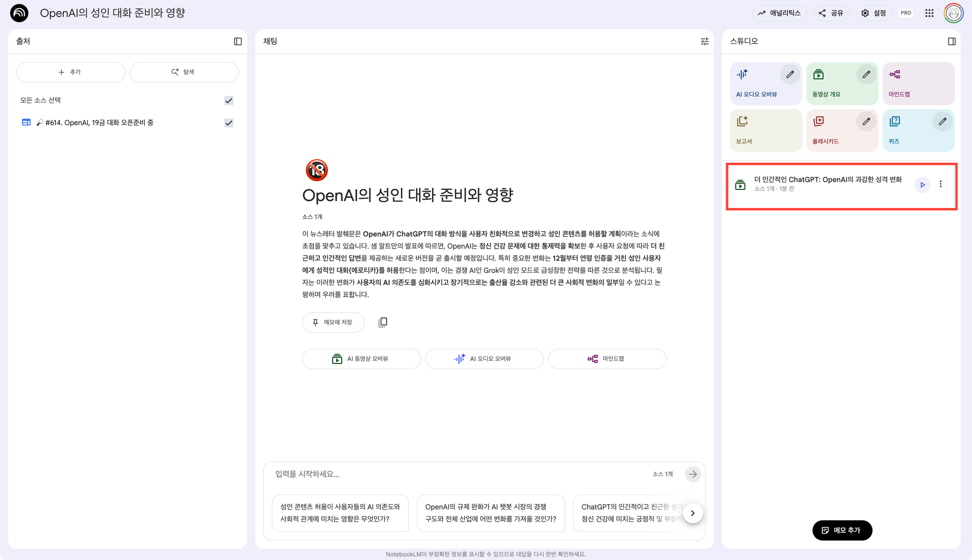Click the 마인드맵 studio tile
Viewport: 972px width, 560px height.
pos(918,84)
